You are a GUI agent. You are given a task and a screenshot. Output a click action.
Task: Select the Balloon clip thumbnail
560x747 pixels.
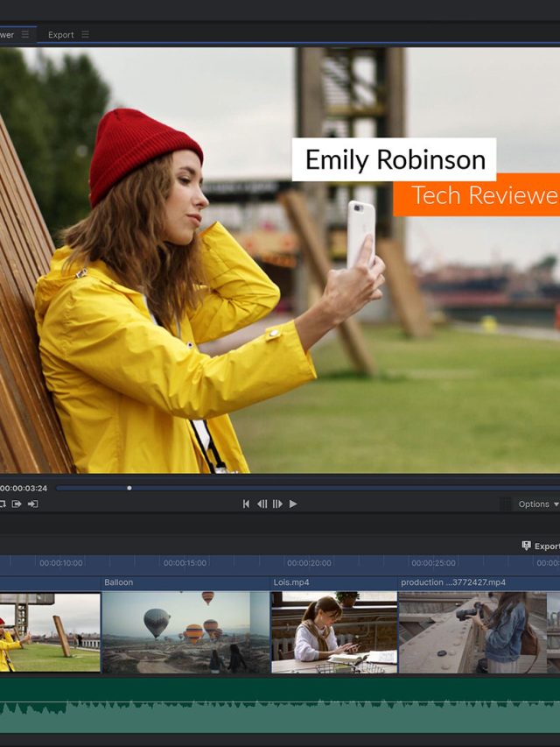tap(185, 631)
